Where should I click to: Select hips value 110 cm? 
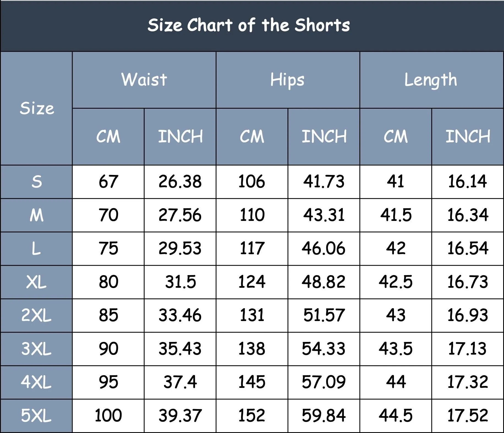pos(252,215)
